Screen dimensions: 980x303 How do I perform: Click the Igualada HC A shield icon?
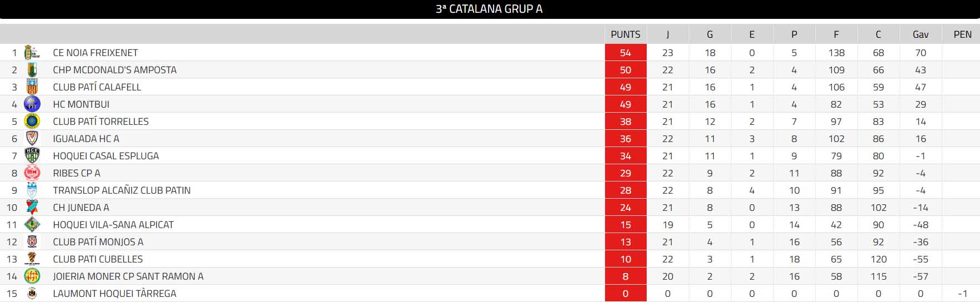pos(32,139)
